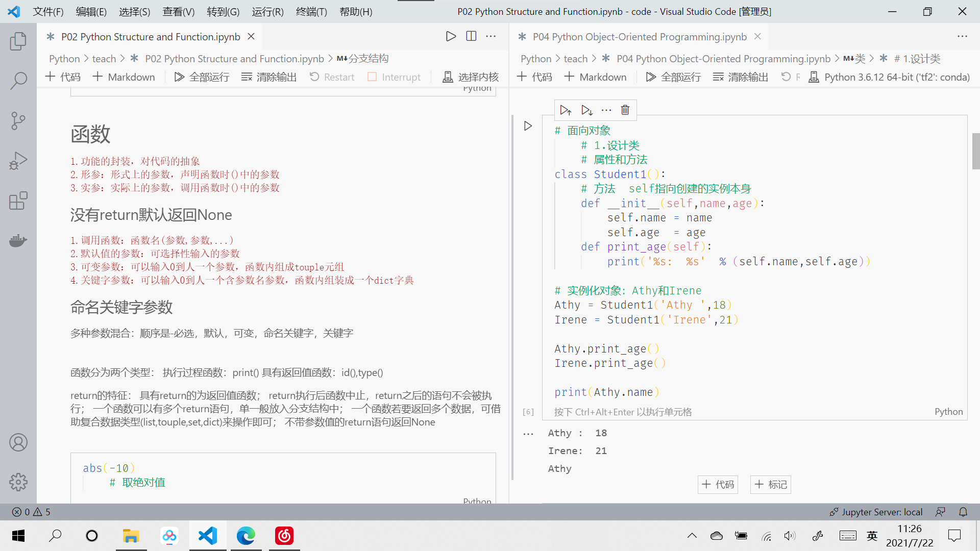Screen dimensions: 980x551
Task: Open Python 3.6.12 kernel selector
Action: pyautogui.click(x=890, y=77)
